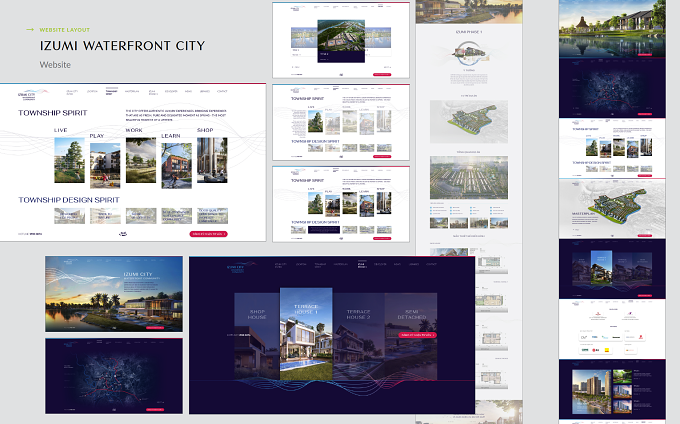Open the LIVE photo in the large Township Spirit mockup
This screenshot has height=424, width=680.
69,160
